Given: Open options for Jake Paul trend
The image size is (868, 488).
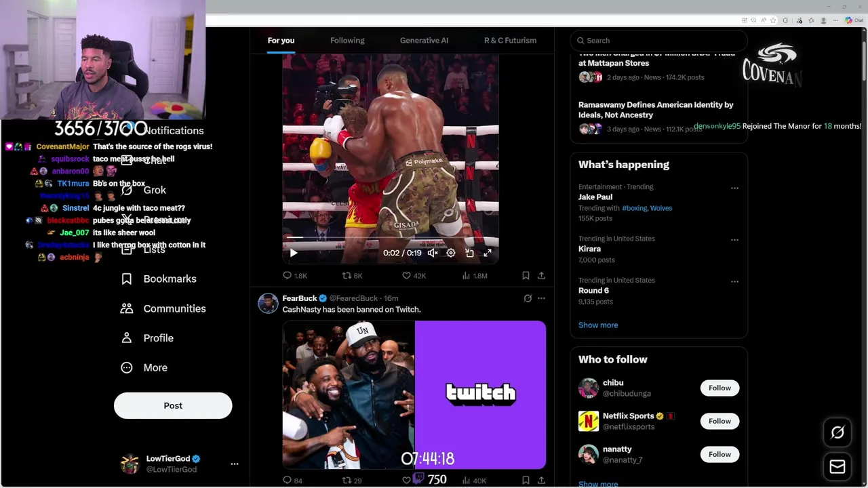Looking at the screenshot, I should 734,188.
